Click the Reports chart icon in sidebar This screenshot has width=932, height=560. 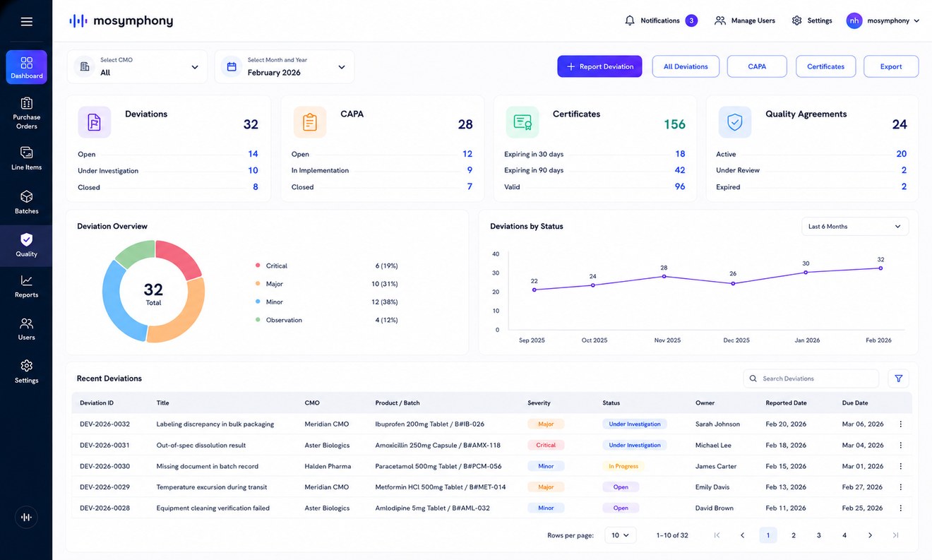(26, 280)
